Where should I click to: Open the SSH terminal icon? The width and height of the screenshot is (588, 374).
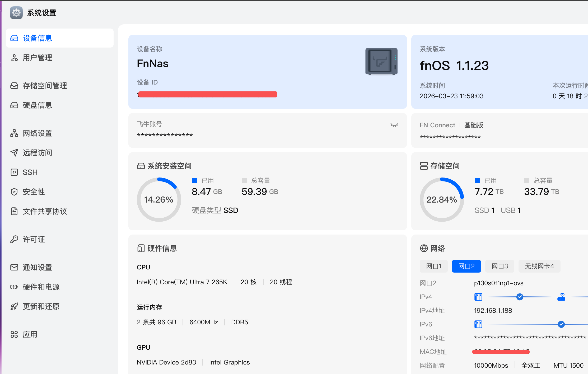tap(14, 172)
